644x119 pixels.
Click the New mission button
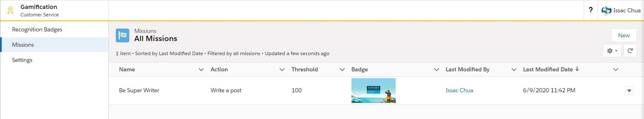[624, 35]
